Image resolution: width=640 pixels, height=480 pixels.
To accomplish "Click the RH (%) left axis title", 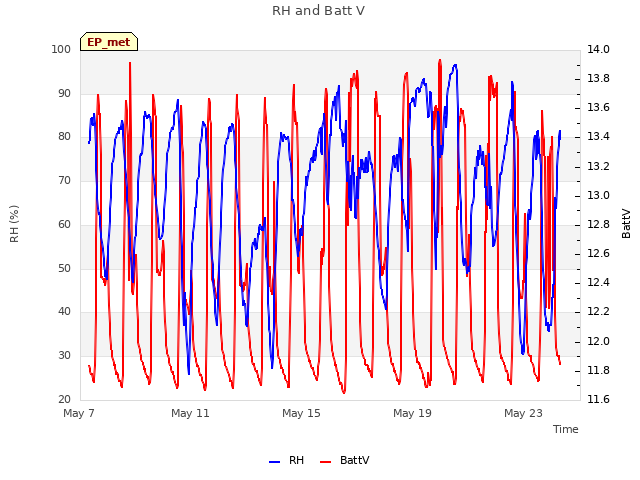I will (x=14, y=224).
